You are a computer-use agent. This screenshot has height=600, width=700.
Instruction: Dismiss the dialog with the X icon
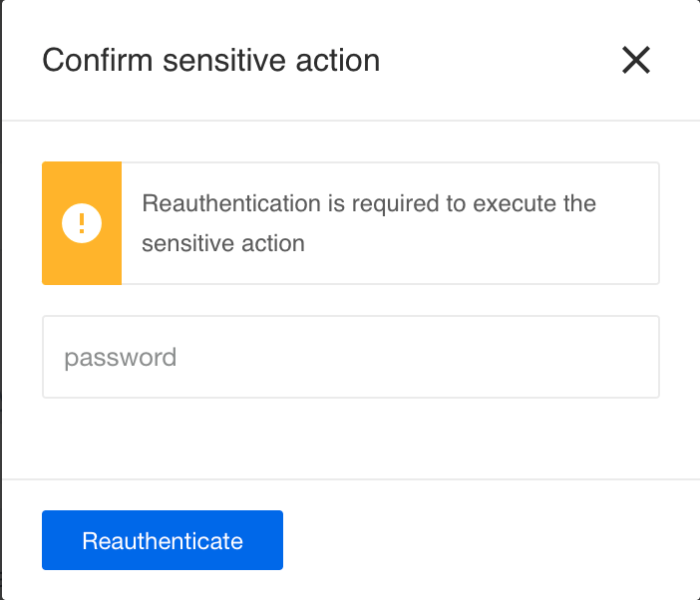coord(636,60)
